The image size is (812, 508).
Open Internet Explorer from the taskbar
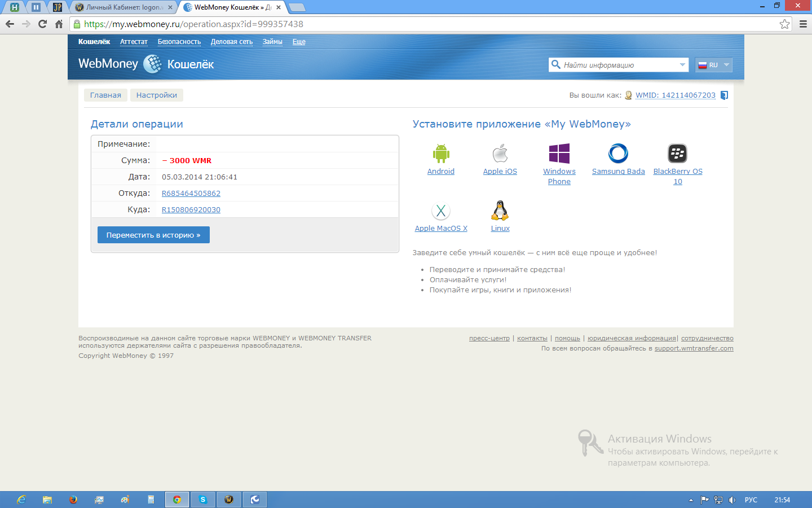click(21, 500)
